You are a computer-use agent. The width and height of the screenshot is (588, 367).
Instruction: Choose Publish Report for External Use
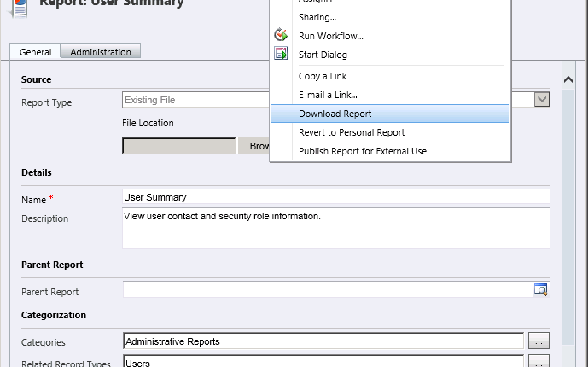coord(362,151)
